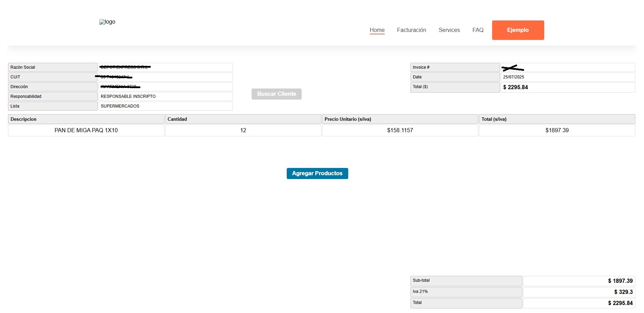Click the Total ($) label
This screenshot has height=313, width=644.
(x=455, y=87)
